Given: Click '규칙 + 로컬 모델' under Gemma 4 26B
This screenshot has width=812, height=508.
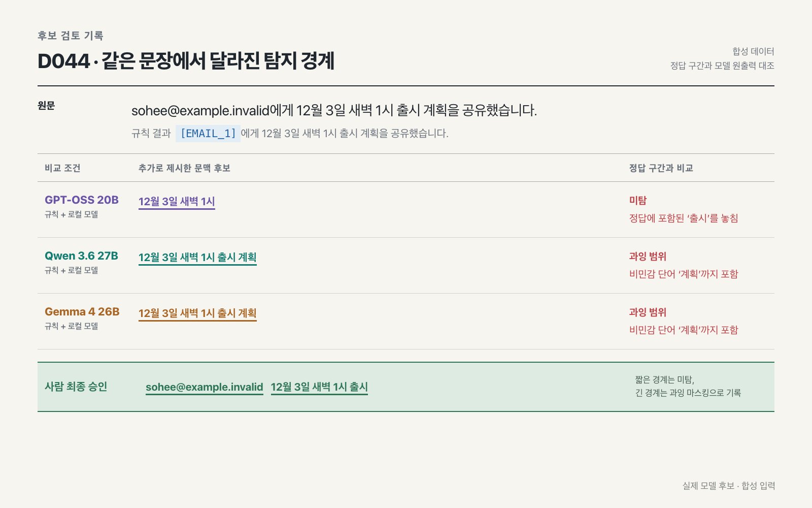Looking at the screenshot, I should pos(72,326).
